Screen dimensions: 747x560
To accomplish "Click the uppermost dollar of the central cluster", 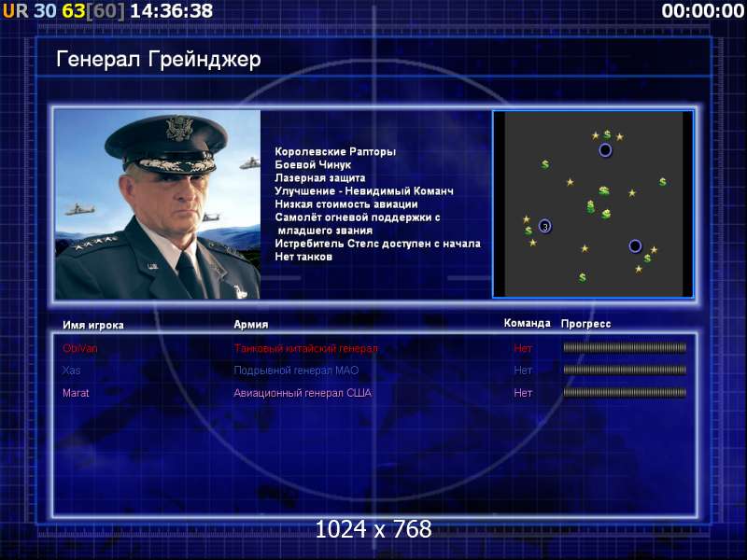I will tap(604, 191).
